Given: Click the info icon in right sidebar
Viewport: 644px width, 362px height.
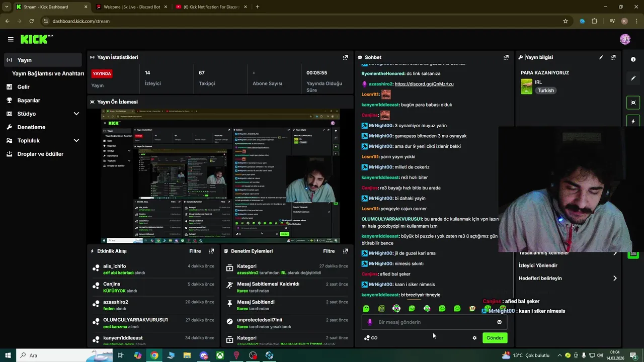Looking at the screenshot, I should pos(633,59).
